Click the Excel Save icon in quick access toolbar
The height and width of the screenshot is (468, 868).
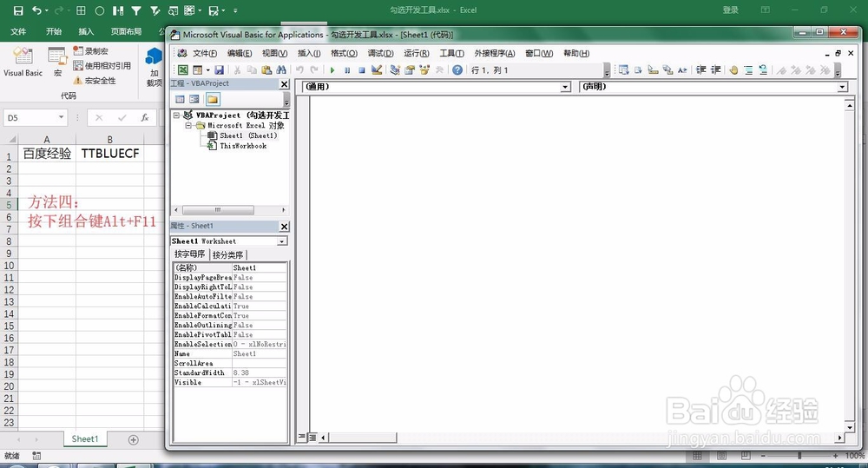[x=18, y=10]
